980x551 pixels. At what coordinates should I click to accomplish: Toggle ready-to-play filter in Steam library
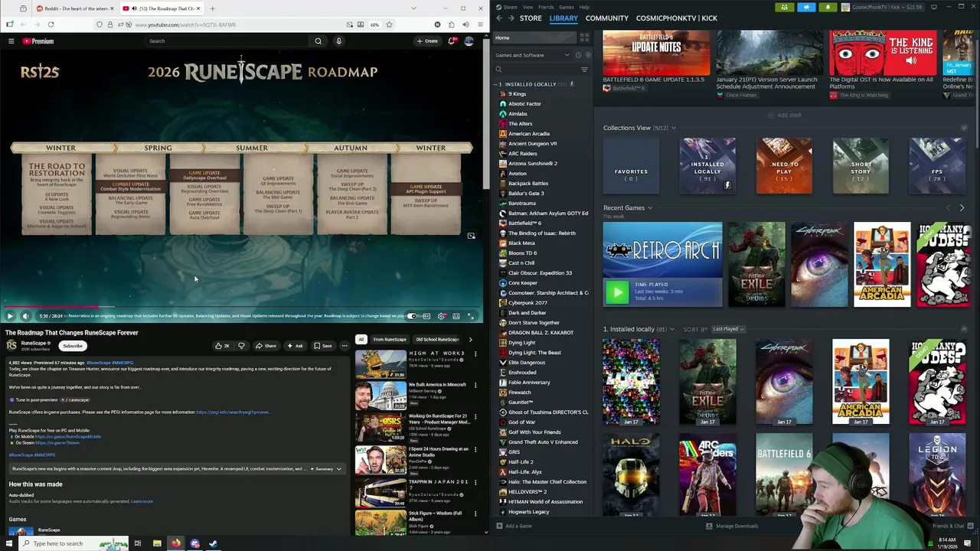(x=587, y=55)
